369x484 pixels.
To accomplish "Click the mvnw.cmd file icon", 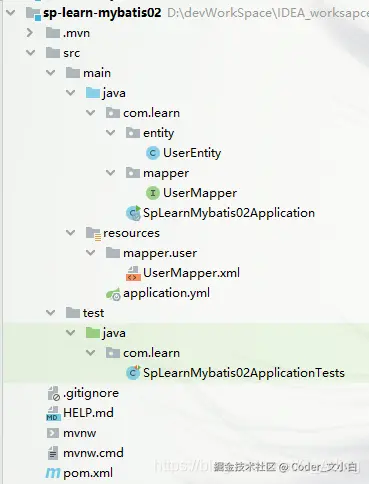I will tap(53, 453).
